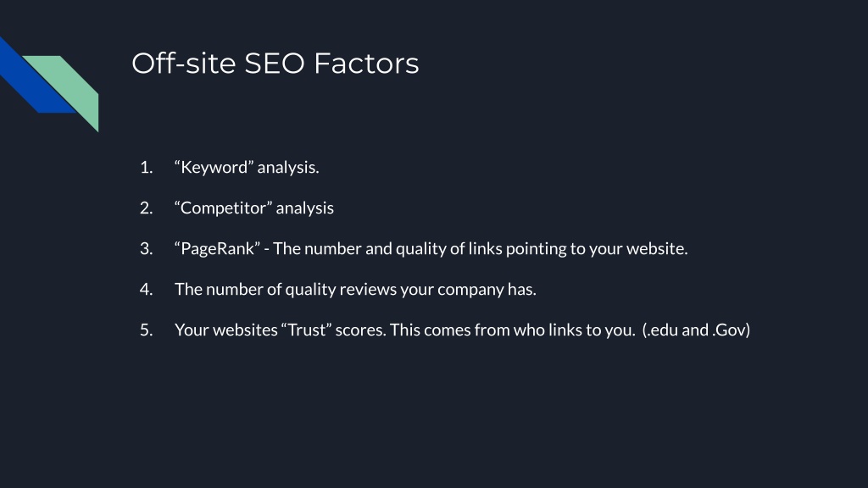Click list number "2." marker
Image resolution: width=868 pixels, height=488 pixels.
click(x=146, y=208)
